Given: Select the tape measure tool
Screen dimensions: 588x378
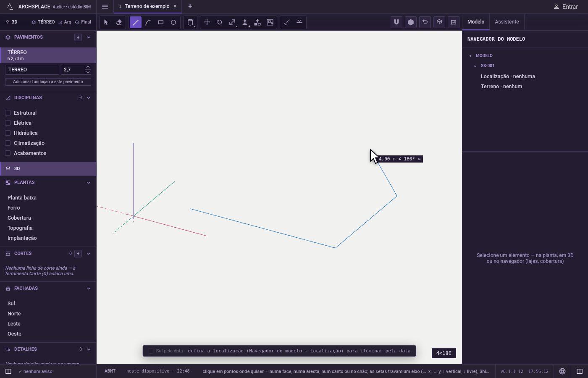Looking at the screenshot, I should (287, 22).
